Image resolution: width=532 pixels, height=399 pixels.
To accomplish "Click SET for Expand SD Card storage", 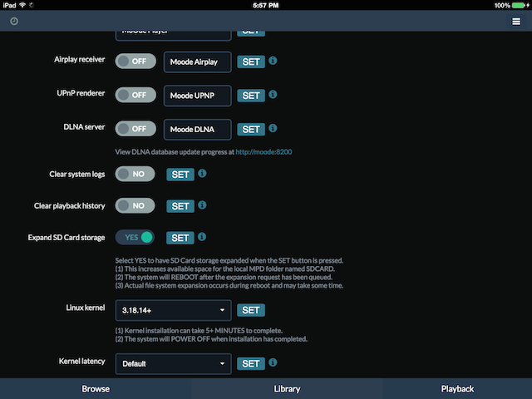I will click(180, 239).
